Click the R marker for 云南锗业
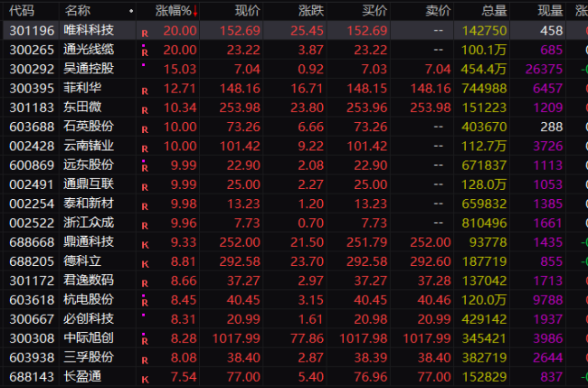Image resolution: width=588 pixels, height=388 pixels. pyautogui.click(x=145, y=149)
